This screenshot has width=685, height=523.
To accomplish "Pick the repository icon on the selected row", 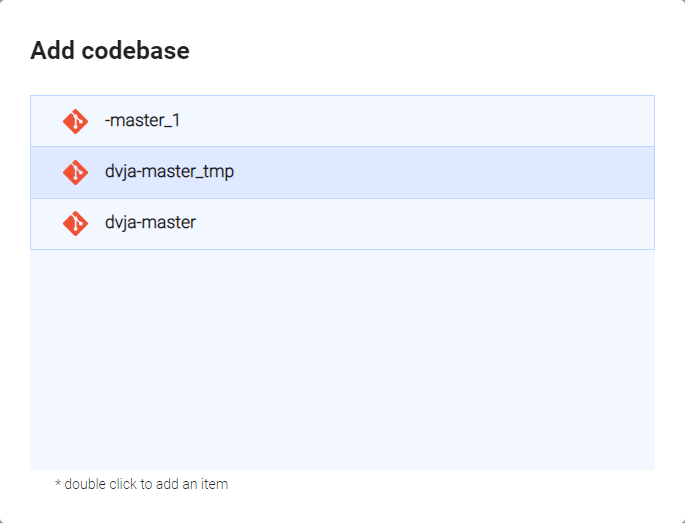I will 75,172.
